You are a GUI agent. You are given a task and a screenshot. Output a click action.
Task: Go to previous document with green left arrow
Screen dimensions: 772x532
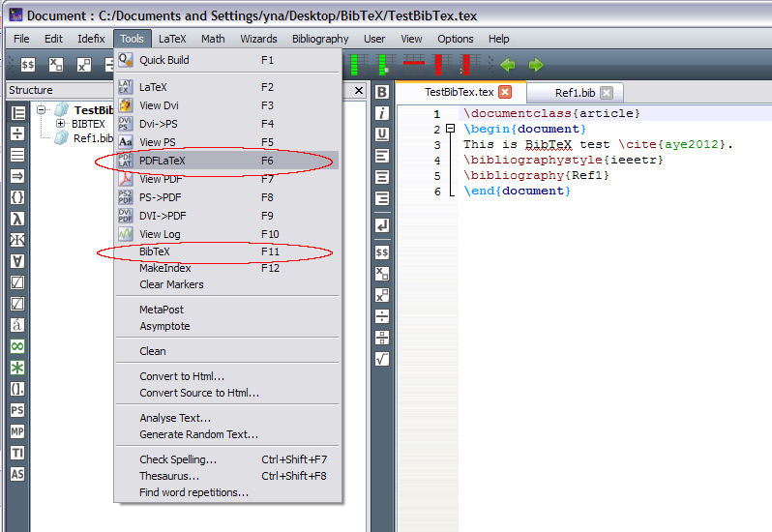[x=508, y=65]
